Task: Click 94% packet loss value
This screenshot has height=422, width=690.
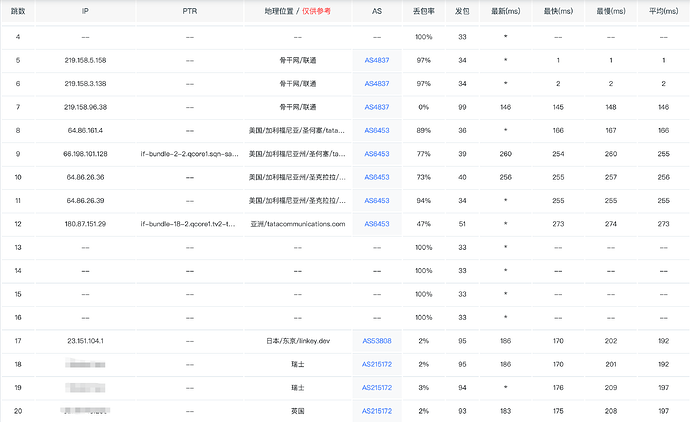Action: (424, 200)
